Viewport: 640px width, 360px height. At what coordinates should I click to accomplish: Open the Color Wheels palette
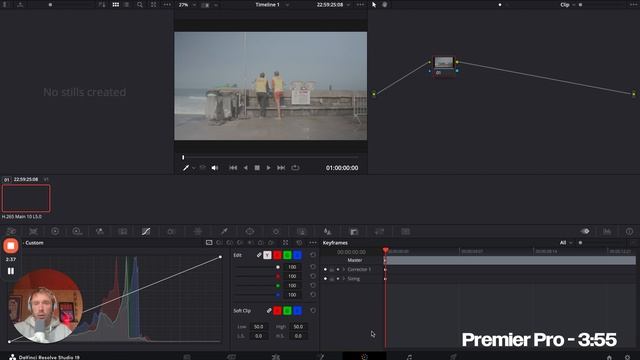pyautogui.click(x=55, y=231)
